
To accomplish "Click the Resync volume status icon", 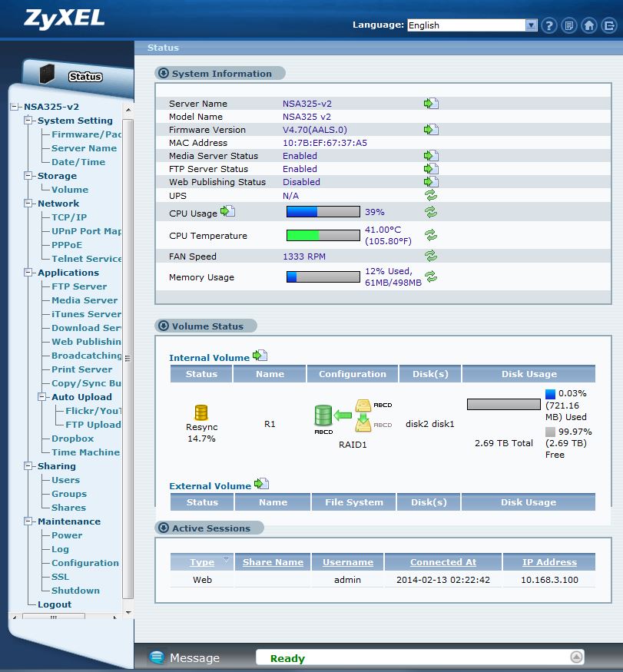I will 201,412.
